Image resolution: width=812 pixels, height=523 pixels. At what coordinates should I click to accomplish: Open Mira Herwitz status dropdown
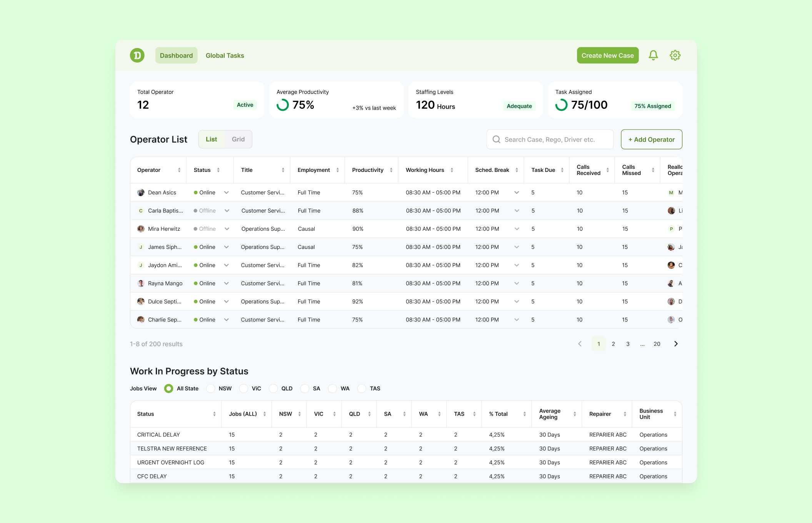227,229
